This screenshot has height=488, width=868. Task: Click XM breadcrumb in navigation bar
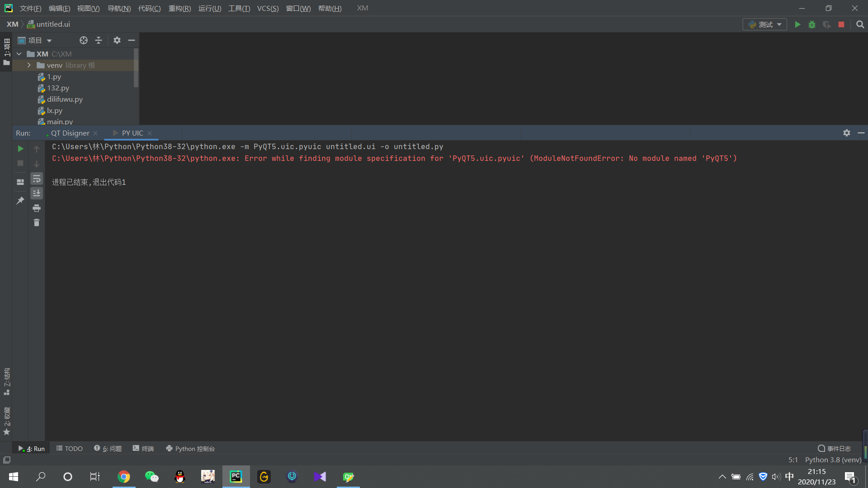[13, 24]
